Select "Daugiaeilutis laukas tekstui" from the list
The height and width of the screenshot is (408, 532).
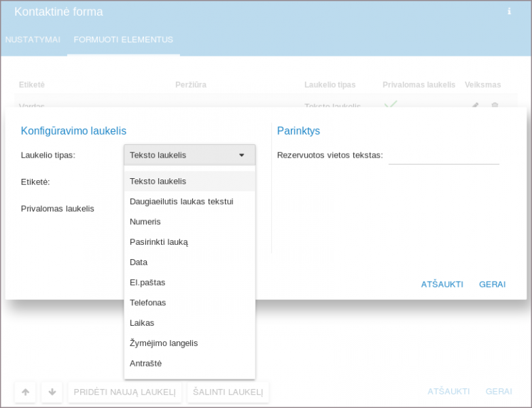pos(181,201)
